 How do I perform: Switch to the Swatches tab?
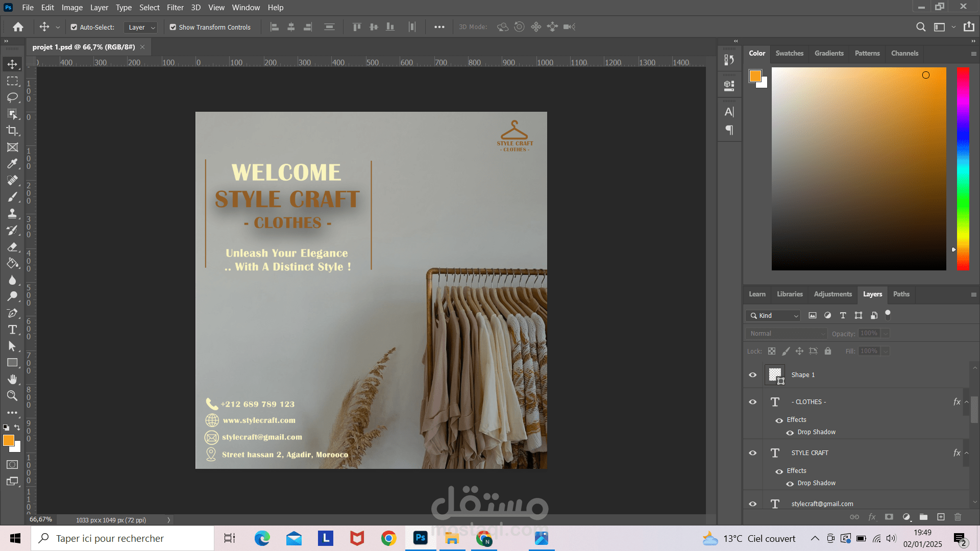(789, 53)
